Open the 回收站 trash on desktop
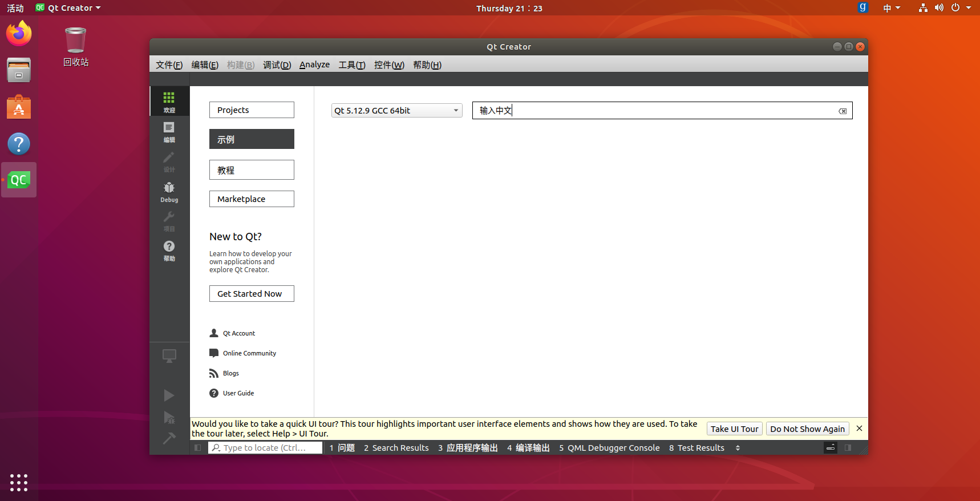This screenshot has height=501, width=980. pos(76,47)
